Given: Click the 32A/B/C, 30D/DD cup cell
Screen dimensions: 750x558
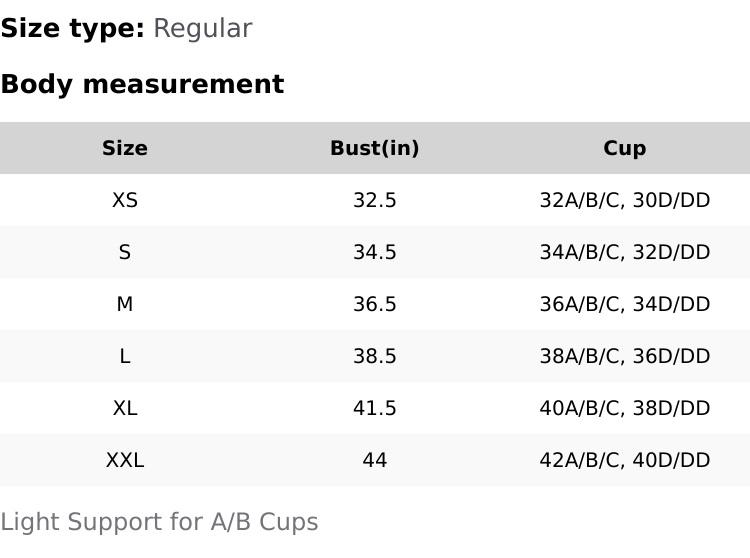Looking at the screenshot, I should (x=625, y=200).
